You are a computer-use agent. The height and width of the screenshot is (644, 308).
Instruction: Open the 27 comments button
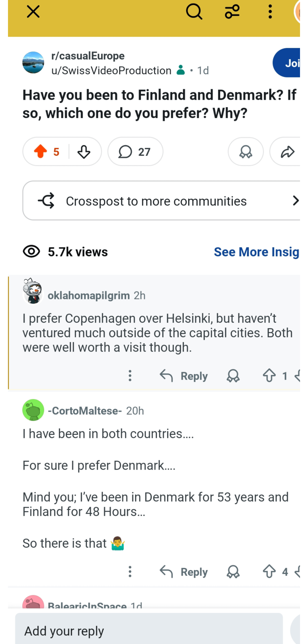[x=135, y=152]
